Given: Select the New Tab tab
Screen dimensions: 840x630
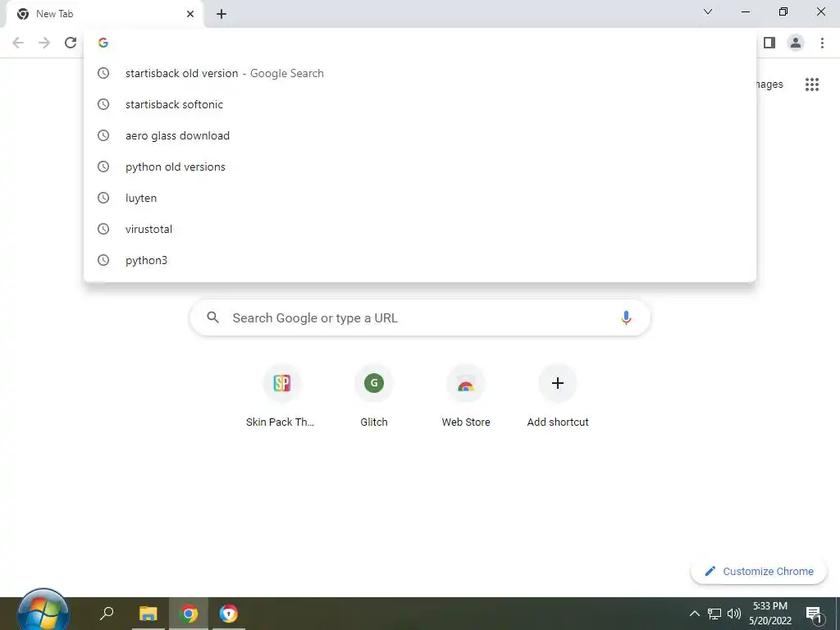Looking at the screenshot, I should click(104, 15).
